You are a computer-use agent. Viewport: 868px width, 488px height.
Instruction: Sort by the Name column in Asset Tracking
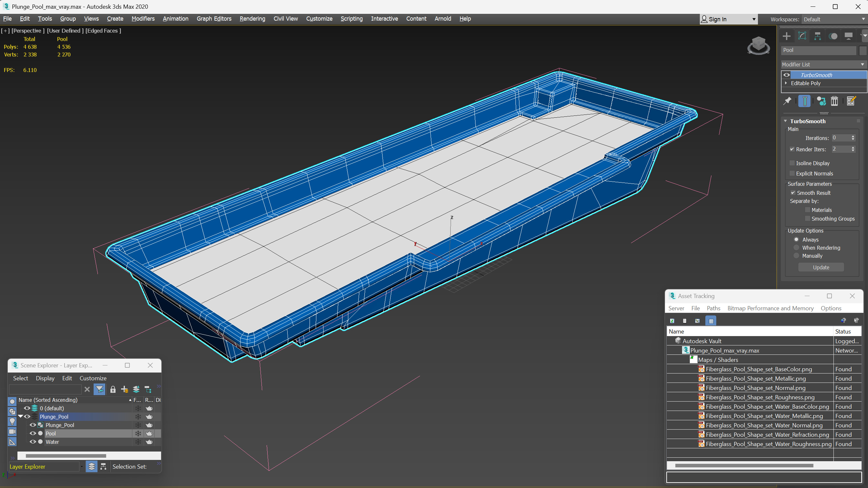pyautogui.click(x=750, y=332)
